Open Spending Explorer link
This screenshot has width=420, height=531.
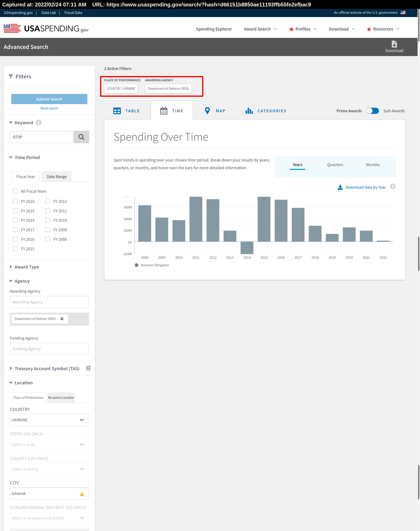[214, 29]
